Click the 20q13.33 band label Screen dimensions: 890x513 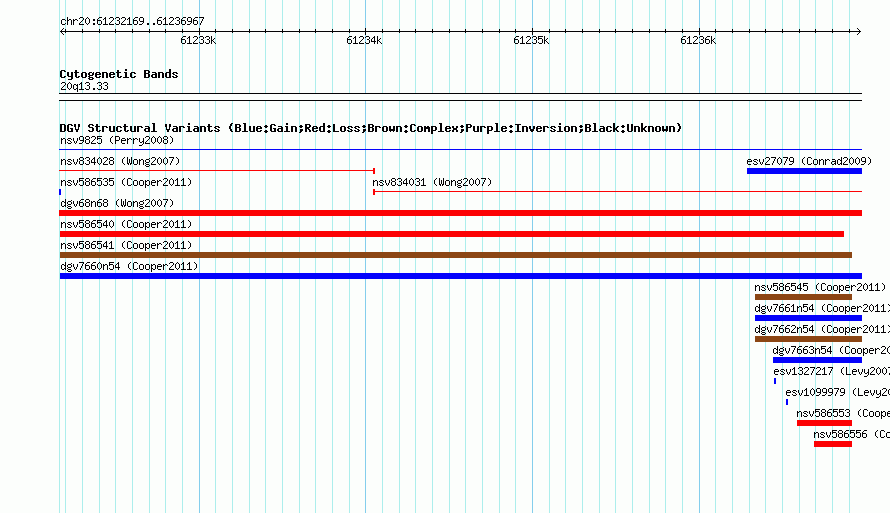84,86
